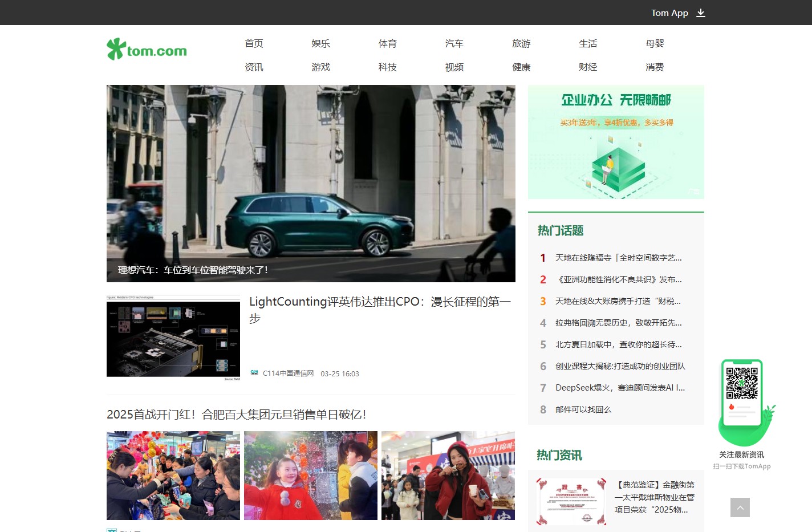This screenshot has width=812, height=532.
Task: Open hot topic 1 天地在线隆福寺
Action: tap(618, 258)
